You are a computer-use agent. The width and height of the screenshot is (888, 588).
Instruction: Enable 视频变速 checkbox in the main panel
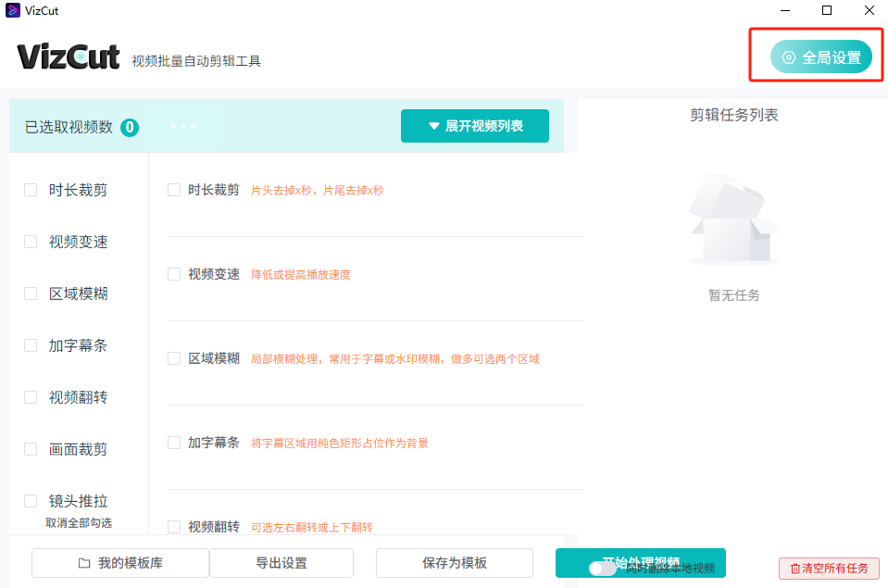(174, 274)
